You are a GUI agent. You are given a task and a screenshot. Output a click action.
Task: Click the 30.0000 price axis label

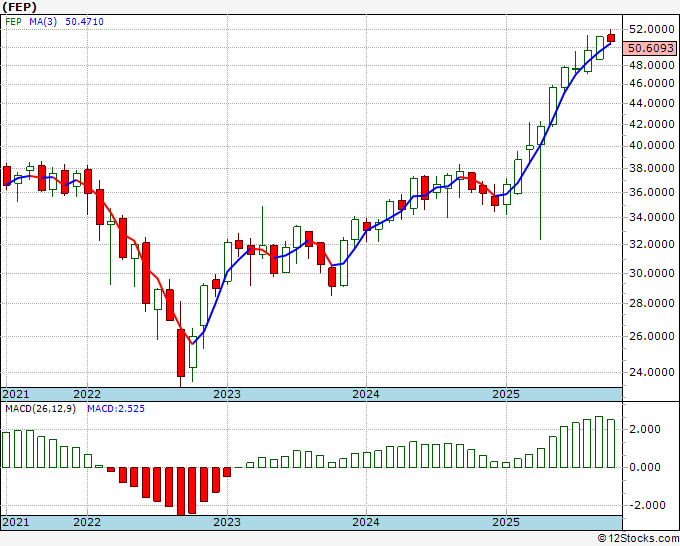coord(652,273)
